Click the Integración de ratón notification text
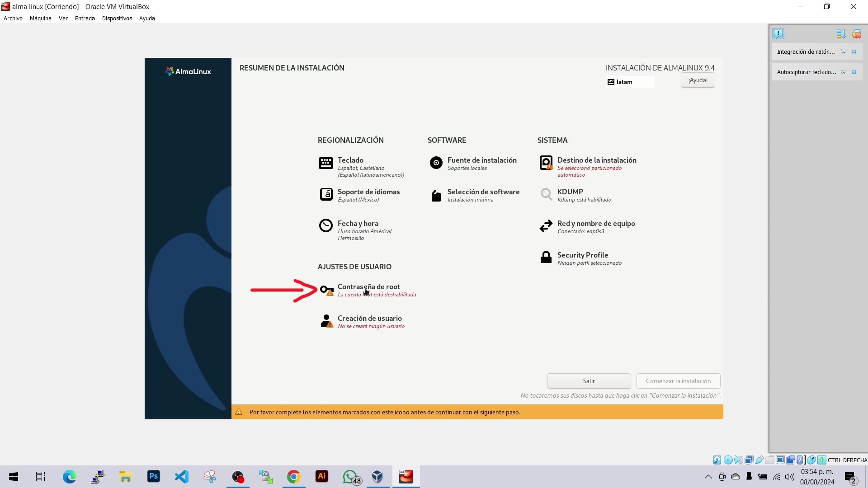The height and width of the screenshot is (488, 868). pos(806,52)
